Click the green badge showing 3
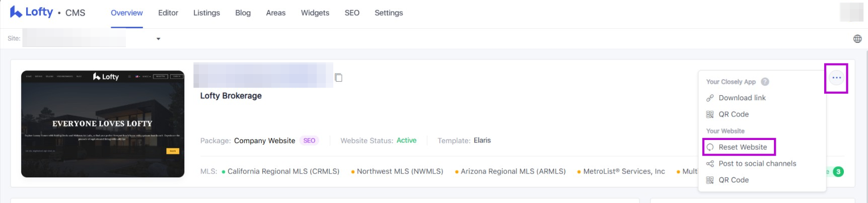Screen dimensions: 868x203 tap(838, 172)
